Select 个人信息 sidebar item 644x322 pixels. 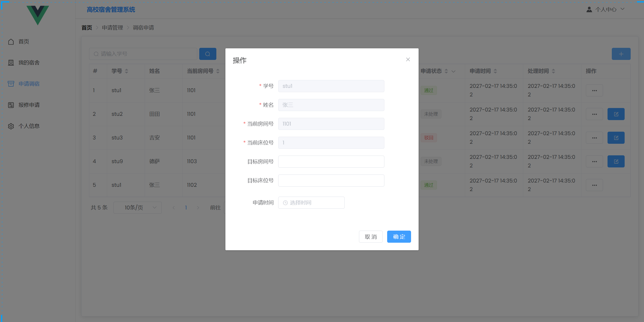tap(29, 126)
